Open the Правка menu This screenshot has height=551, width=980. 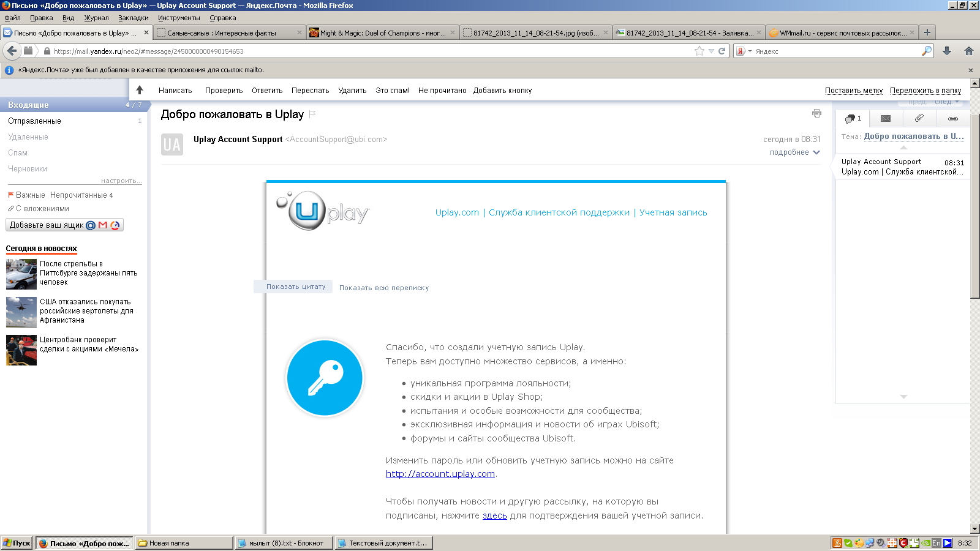(x=41, y=18)
